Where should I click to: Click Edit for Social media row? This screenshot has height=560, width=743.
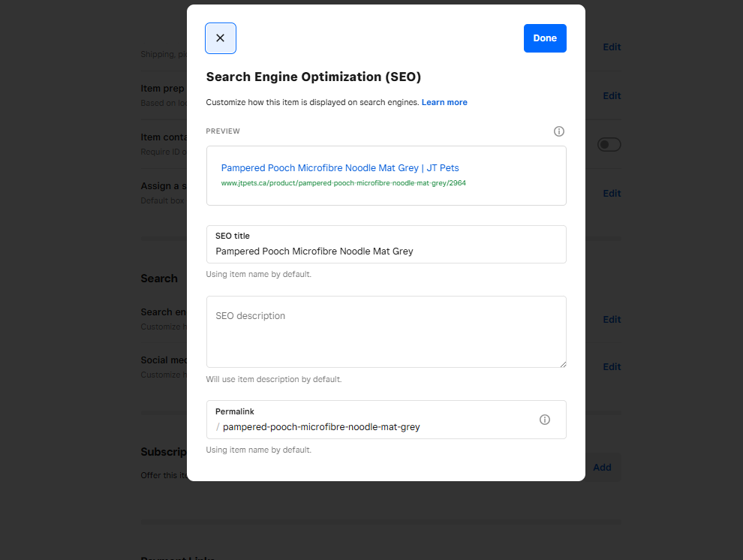[x=612, y=366]
